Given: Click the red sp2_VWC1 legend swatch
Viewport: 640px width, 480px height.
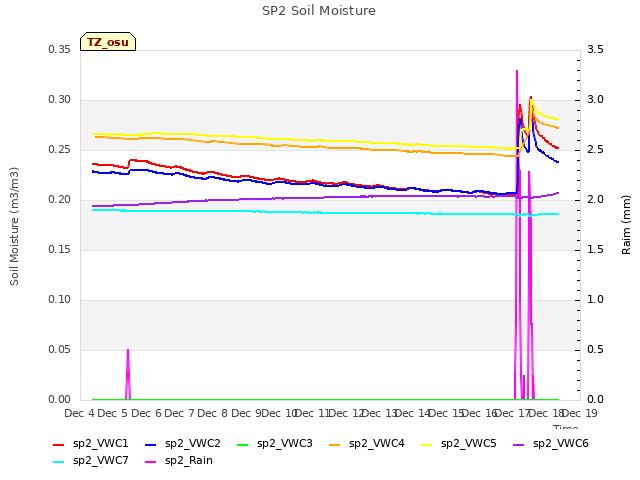Looking at the screenshot, I should click(x=59, y=444).
